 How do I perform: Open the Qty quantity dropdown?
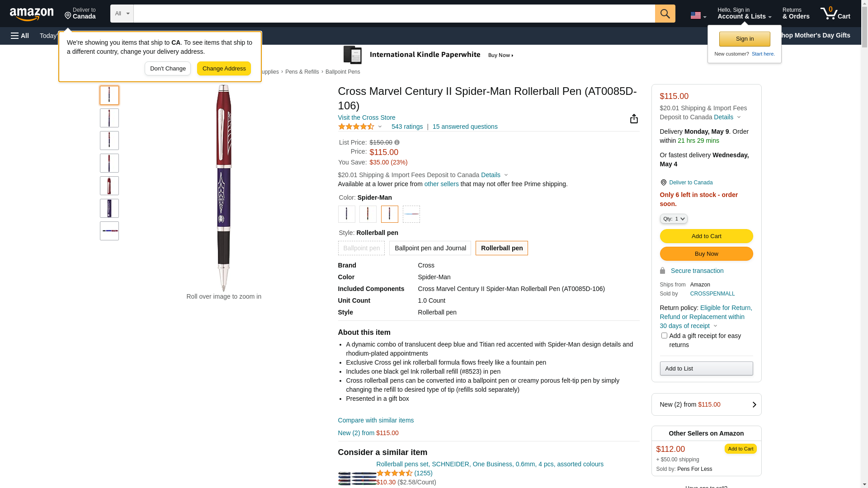674,219
